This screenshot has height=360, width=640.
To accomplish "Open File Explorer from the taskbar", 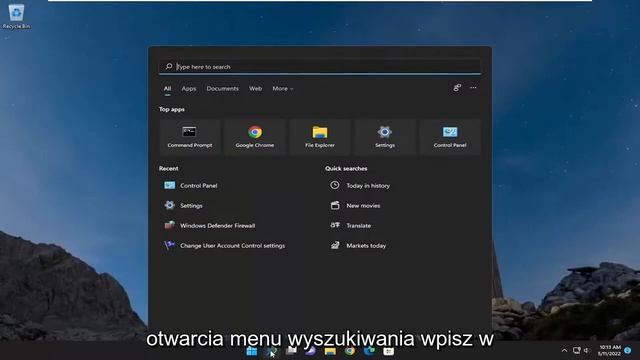I will 330,351.
